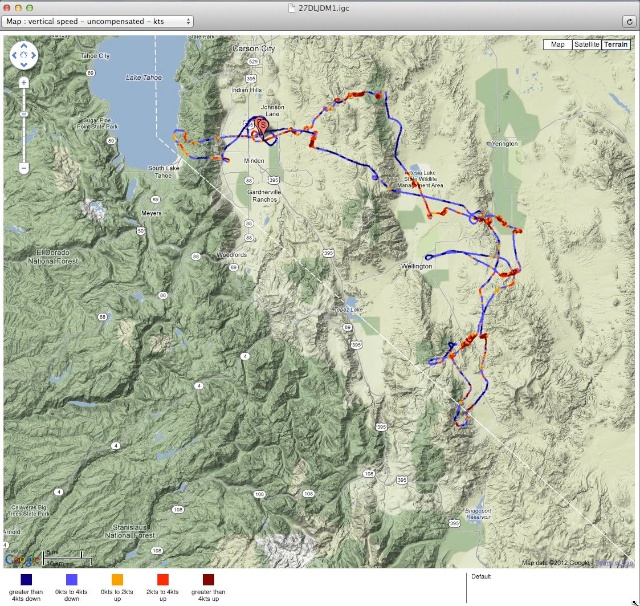640x606 pixels.
Task: Pan map up using the navigation wheel arrow
Action: (24, 45)
